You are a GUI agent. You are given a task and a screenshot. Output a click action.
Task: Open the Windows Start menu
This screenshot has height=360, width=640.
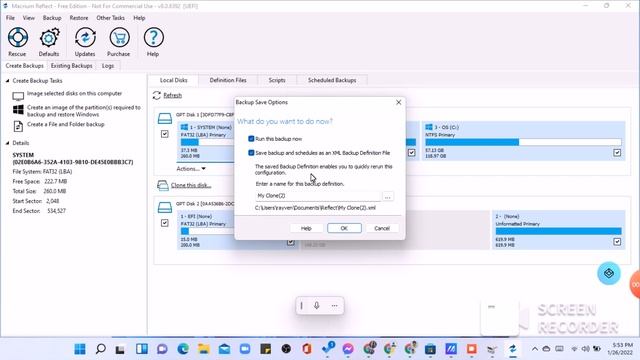tap(80, 349)
